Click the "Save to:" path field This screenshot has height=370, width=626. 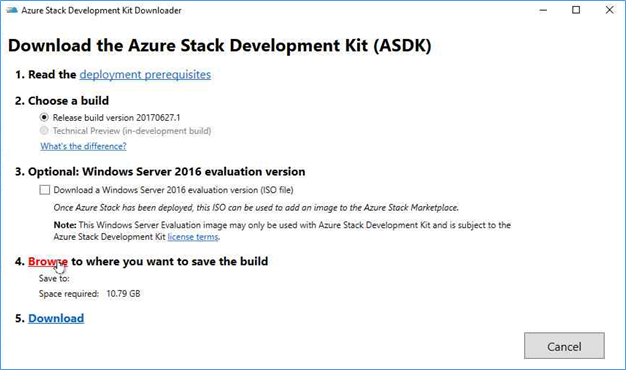click(54, 278)
